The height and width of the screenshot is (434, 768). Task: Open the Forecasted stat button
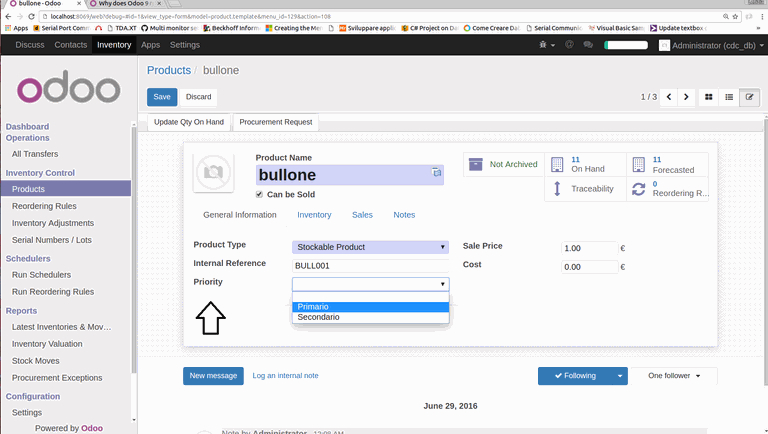667,165
